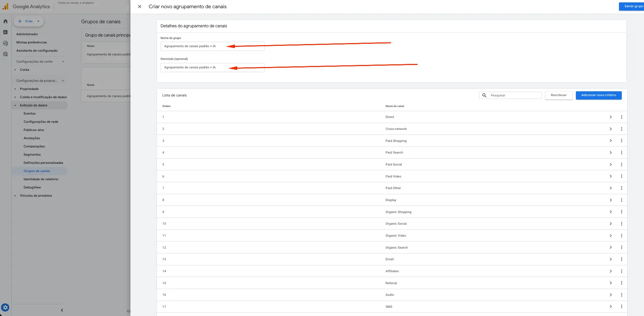Click the Salvar grupo button
This screenshot has height=316, width=644.
pyautogui.click(x=632, y=6)
